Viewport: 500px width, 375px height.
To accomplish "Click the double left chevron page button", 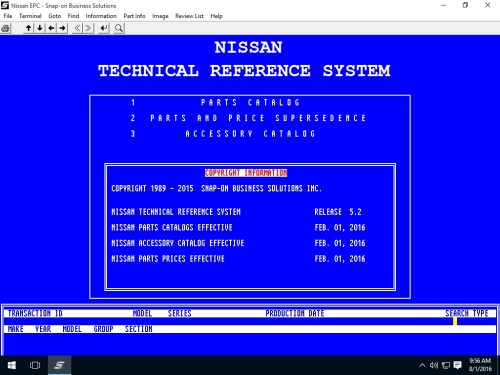I will click(x=77, y=28).
